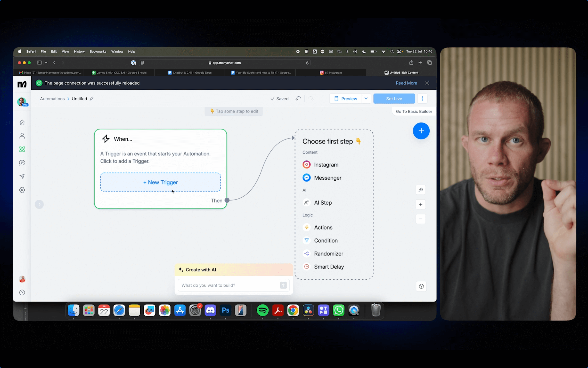This screenshot has height=368, width=588.
Task: Reload the page in Safari
Action: point(307,63)
